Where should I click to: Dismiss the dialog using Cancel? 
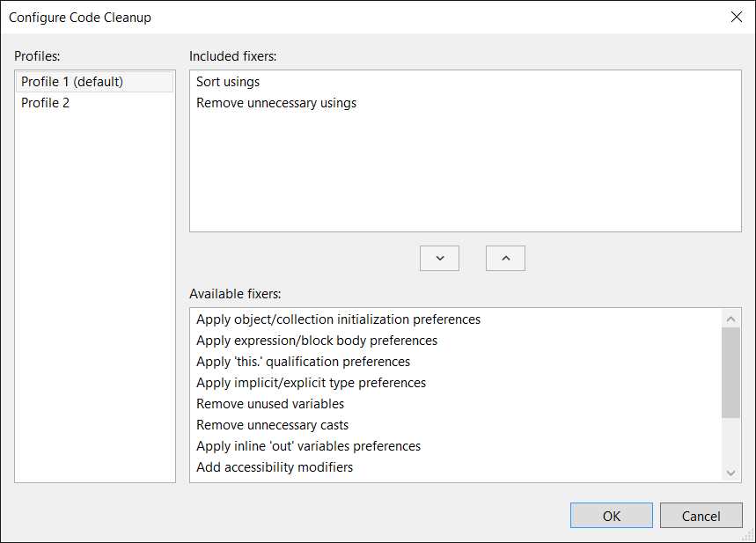pos(701,515)
